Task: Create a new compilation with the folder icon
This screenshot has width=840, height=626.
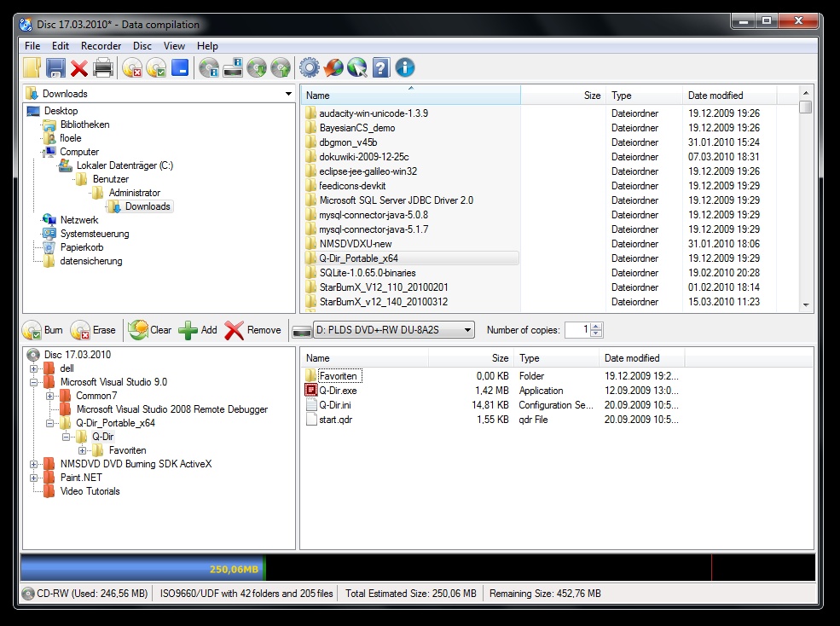Action: pos(30,67)
